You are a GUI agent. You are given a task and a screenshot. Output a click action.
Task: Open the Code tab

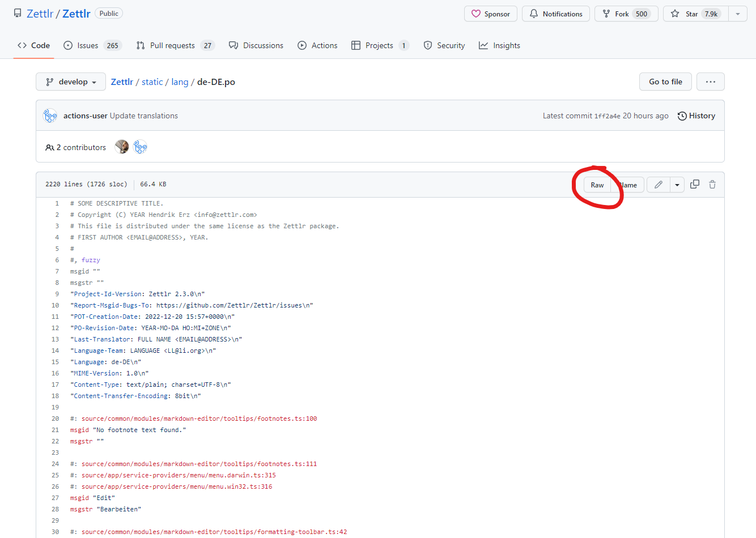[34, 45]
